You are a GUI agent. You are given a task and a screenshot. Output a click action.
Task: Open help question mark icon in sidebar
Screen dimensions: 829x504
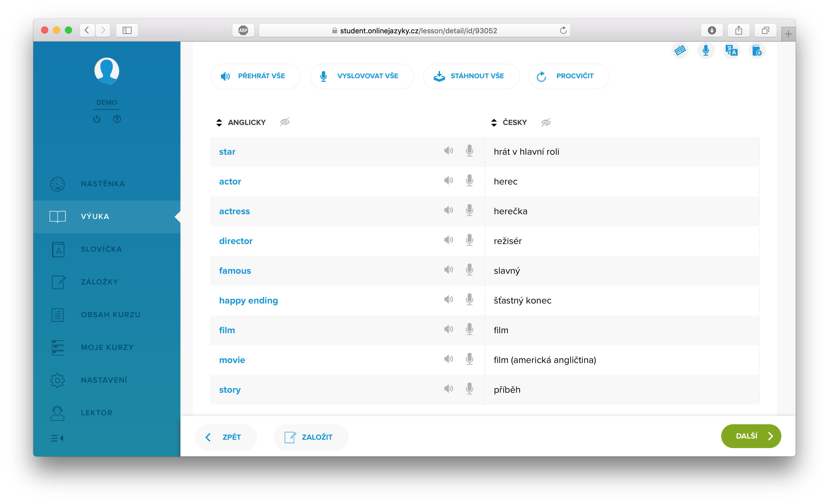[117, 119]
